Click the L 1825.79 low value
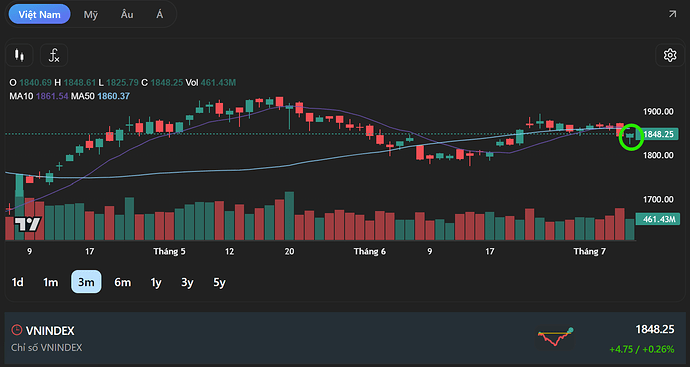The height and width of the screenshot is (367, 690). (x=118, y=82)
